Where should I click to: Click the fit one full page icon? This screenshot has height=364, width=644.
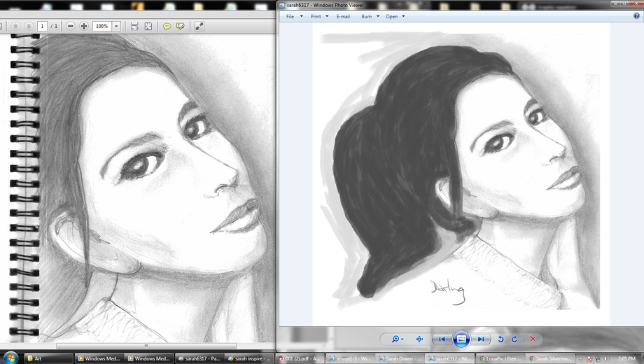148,26
